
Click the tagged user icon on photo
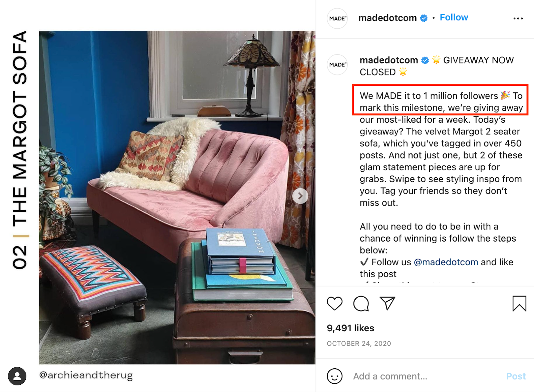(17, 376)
